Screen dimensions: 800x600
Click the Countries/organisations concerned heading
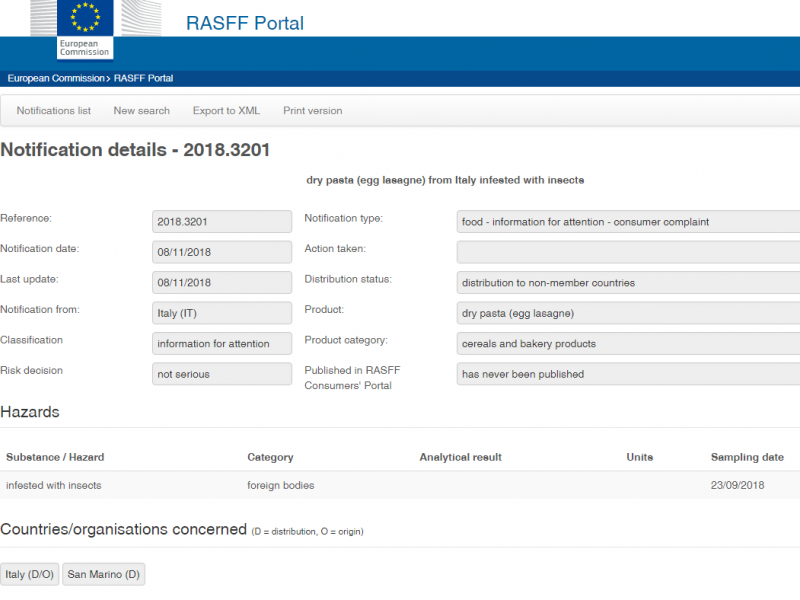click(x=123, y=529)
